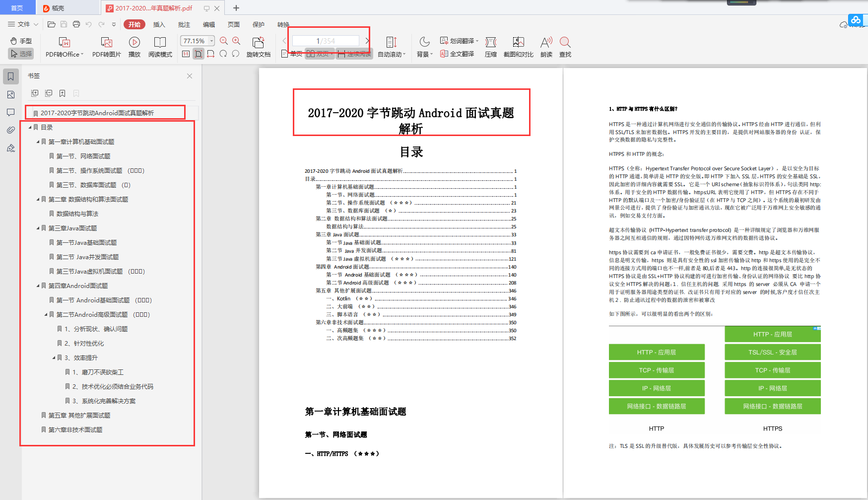The width and height of the screenshot is (868, 500).
Task: Click the print icon in quick toolbar
Action: (x=76, y=24)
